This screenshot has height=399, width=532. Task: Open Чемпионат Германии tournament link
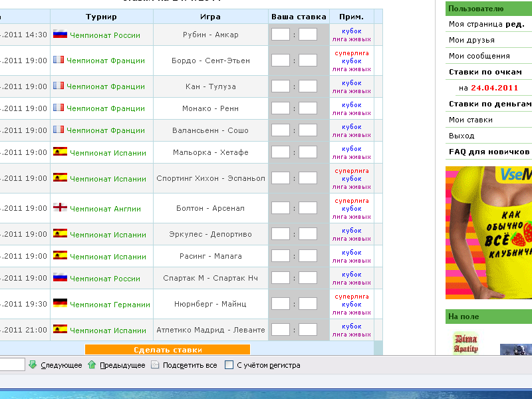coord(110,305)
